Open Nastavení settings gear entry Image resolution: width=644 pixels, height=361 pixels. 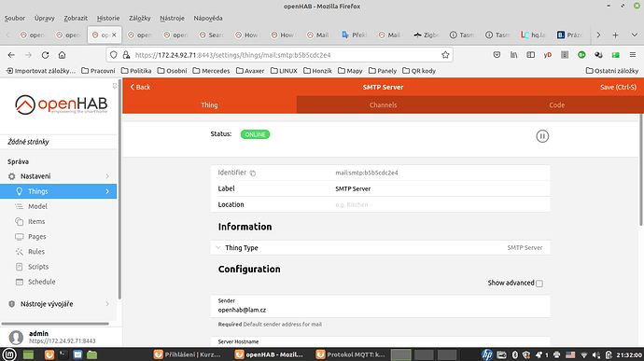58,176
